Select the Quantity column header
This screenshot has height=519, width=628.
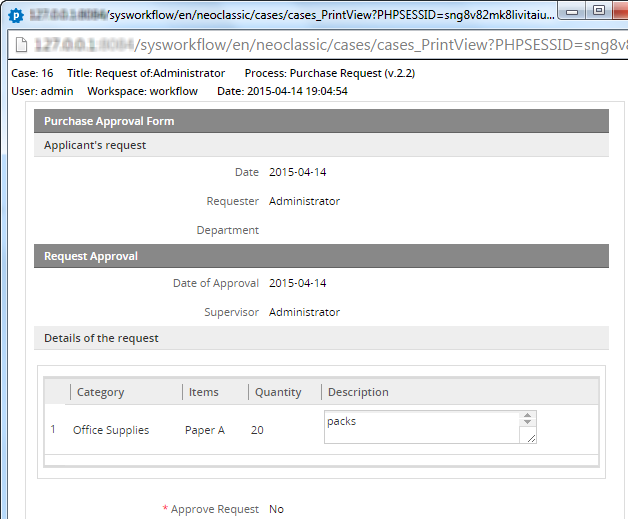click(278, 392)
